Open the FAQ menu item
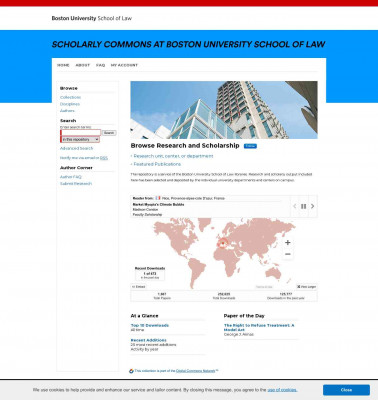378x400 pixels. tap(100, 65)
